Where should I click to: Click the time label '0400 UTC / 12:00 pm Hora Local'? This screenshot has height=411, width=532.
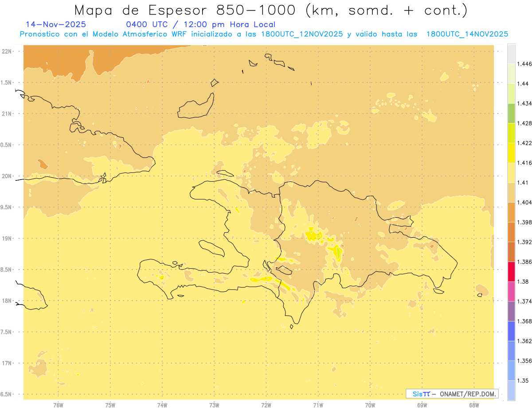click(x=201, y=24)
